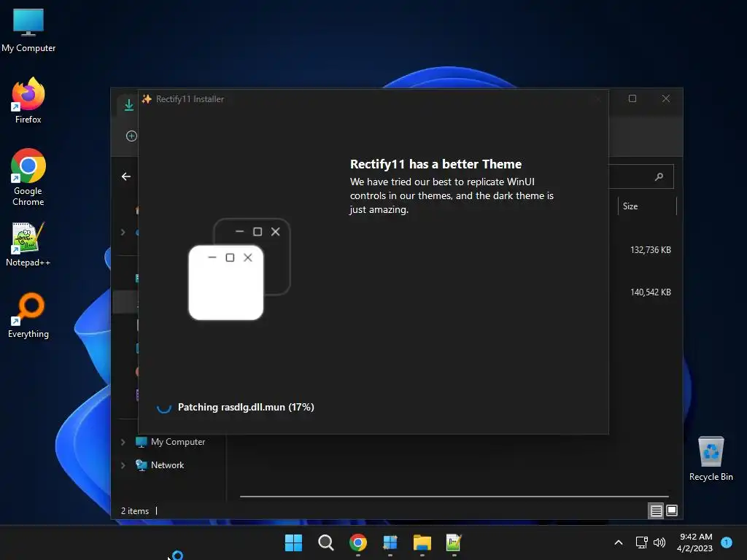Image resolution: width=747 pixels, height=560 pixels.
Task: Open the Recycle Bin on desktop
Action: [x=711, y=459]
